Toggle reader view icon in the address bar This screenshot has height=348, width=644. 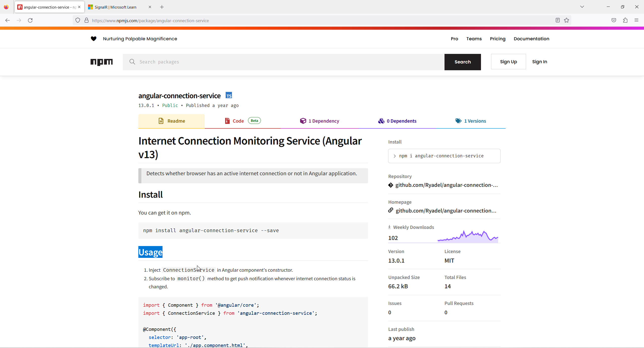pos(558,20)
